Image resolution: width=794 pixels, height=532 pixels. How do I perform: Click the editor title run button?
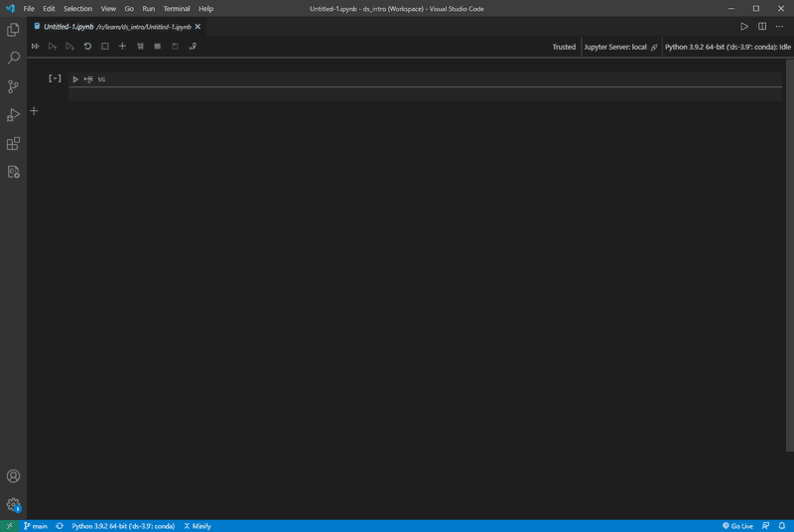click(x=743, y=27)
